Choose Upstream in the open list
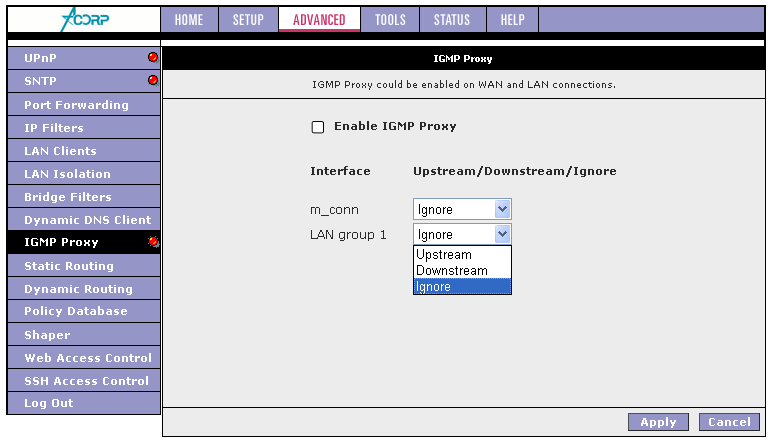 coord(462,254)
